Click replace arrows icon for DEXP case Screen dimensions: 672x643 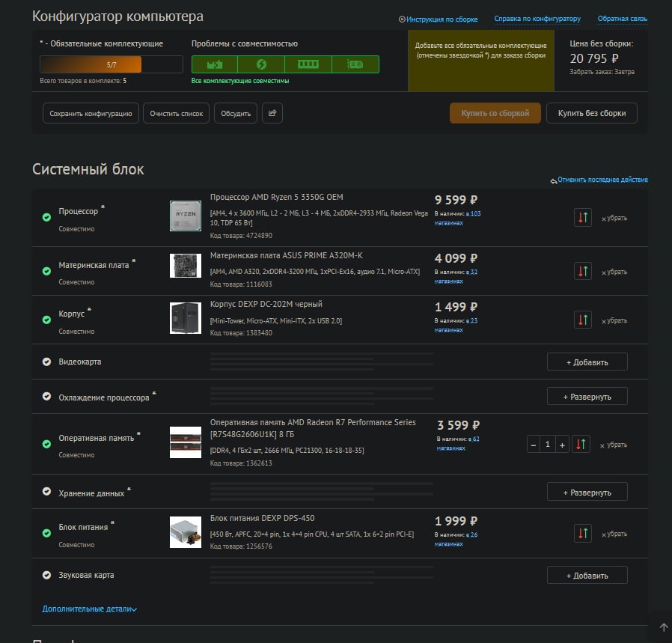(583, 320)
